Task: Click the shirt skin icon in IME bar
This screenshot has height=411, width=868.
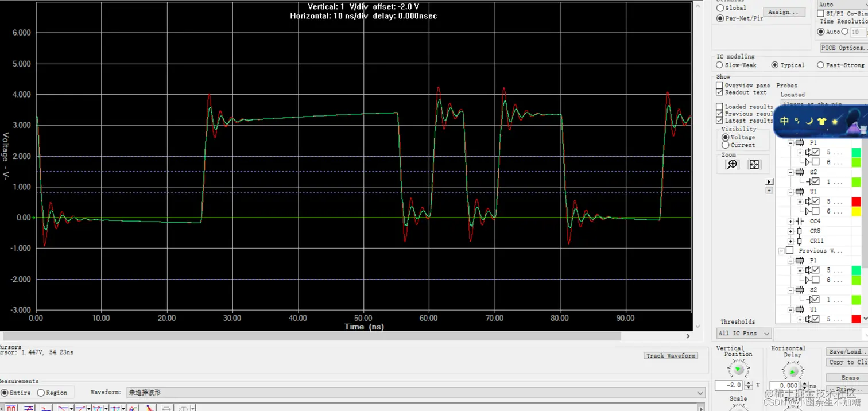Action: click(x=821, y=121)
